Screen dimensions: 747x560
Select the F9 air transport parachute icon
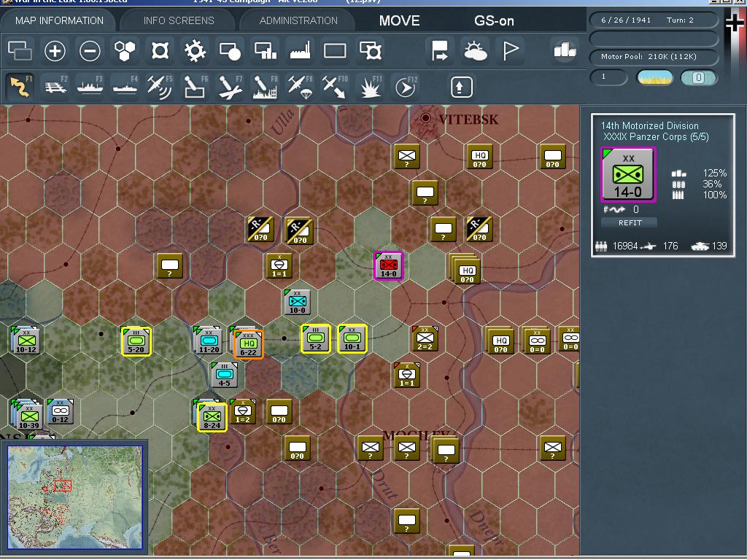tap(300, 87)
